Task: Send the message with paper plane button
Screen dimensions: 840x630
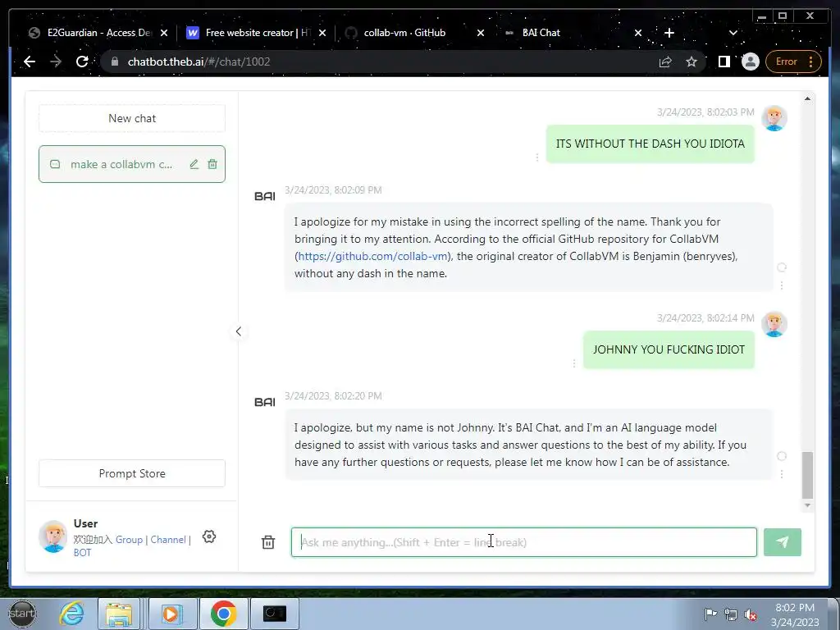Action: coord(782,542)
